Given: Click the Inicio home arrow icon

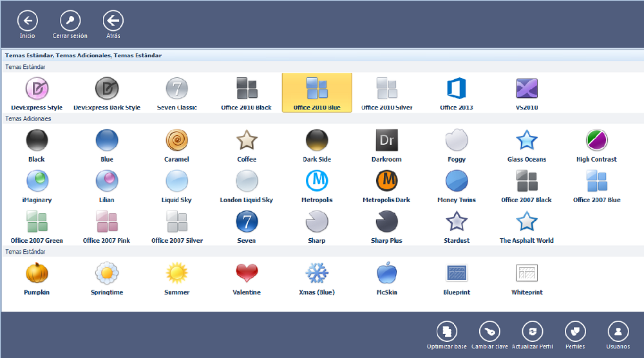Looking at the screenshot, I should click(x=27, y=21).
